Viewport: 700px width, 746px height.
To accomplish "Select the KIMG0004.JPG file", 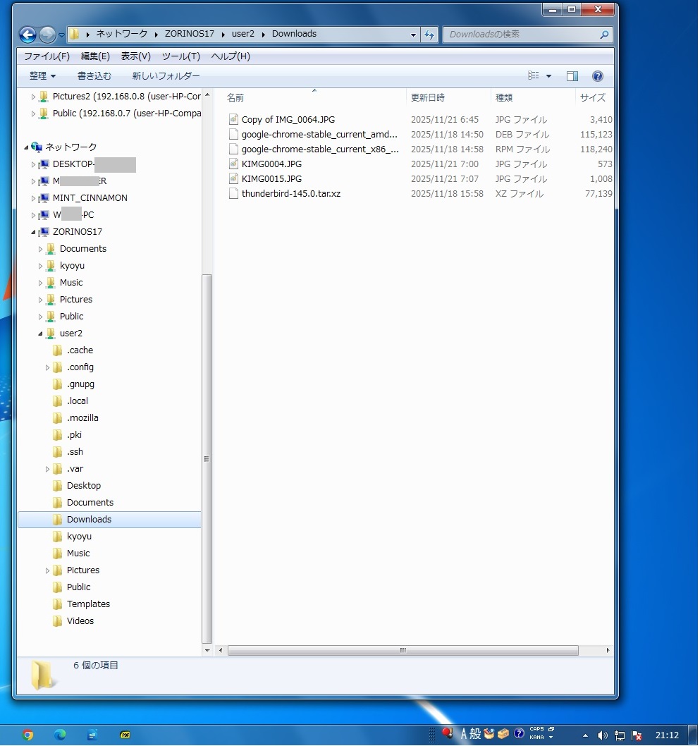I will point(271,164).
